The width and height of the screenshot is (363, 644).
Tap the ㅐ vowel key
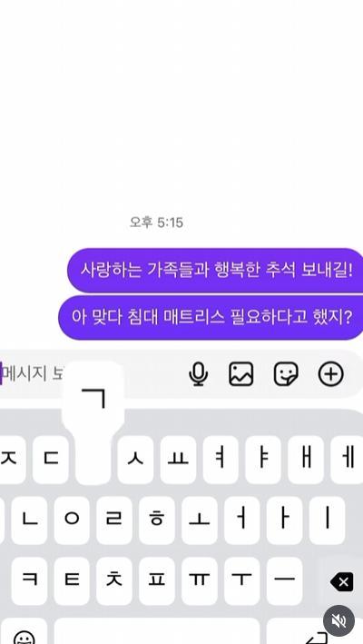[x=306, y=460]
